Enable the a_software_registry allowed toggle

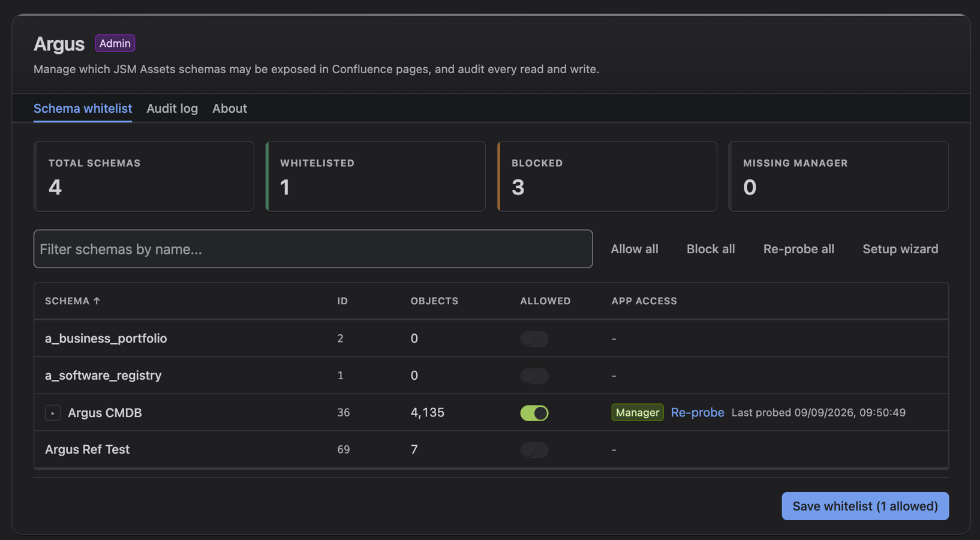pos(534,376)
